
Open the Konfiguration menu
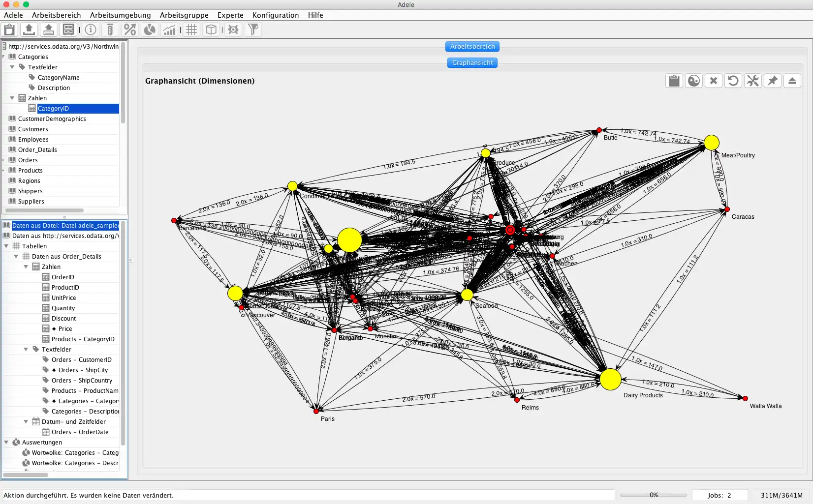point(276,15)
